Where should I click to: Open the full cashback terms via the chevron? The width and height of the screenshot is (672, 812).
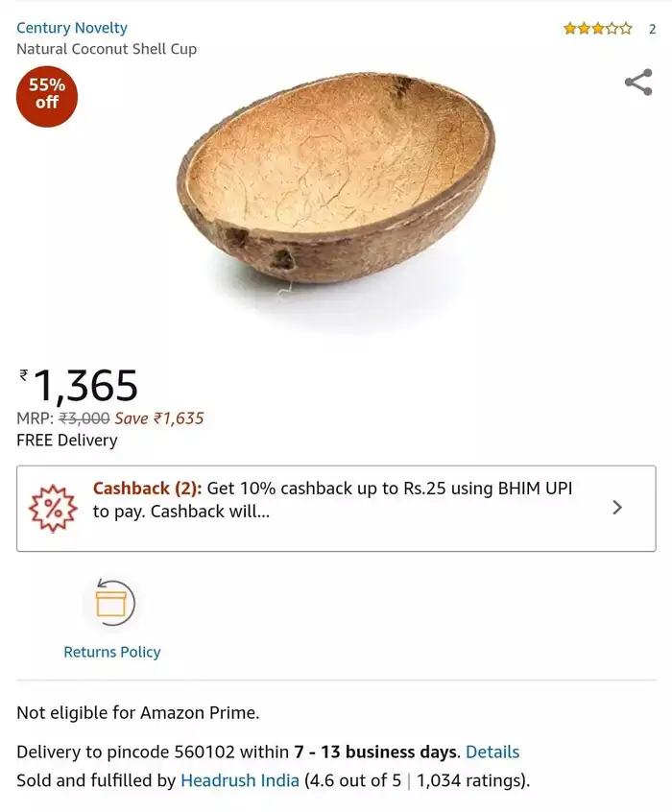[x=617, y=508]
